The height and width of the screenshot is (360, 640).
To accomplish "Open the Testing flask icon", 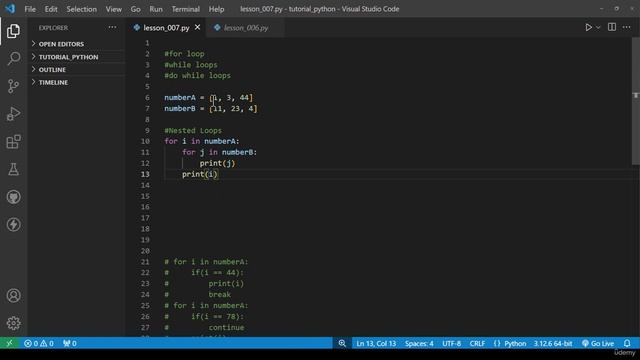I will pyautogui.click(x=13, y=169).
